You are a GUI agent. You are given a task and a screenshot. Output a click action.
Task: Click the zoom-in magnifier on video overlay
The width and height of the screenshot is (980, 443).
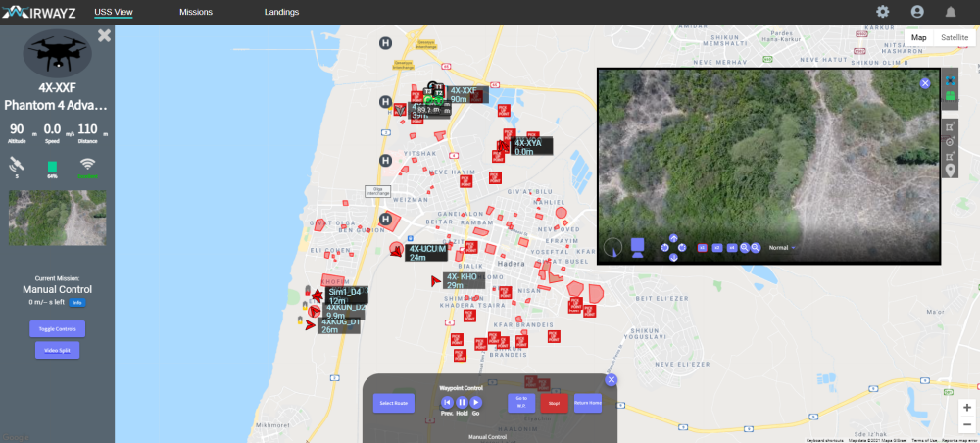tap(745, 248)
